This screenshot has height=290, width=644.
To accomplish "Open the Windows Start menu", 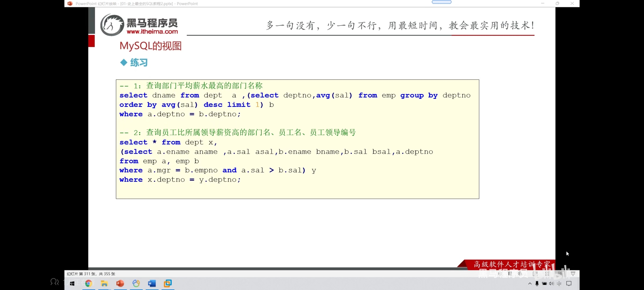I will click(72, 283).
